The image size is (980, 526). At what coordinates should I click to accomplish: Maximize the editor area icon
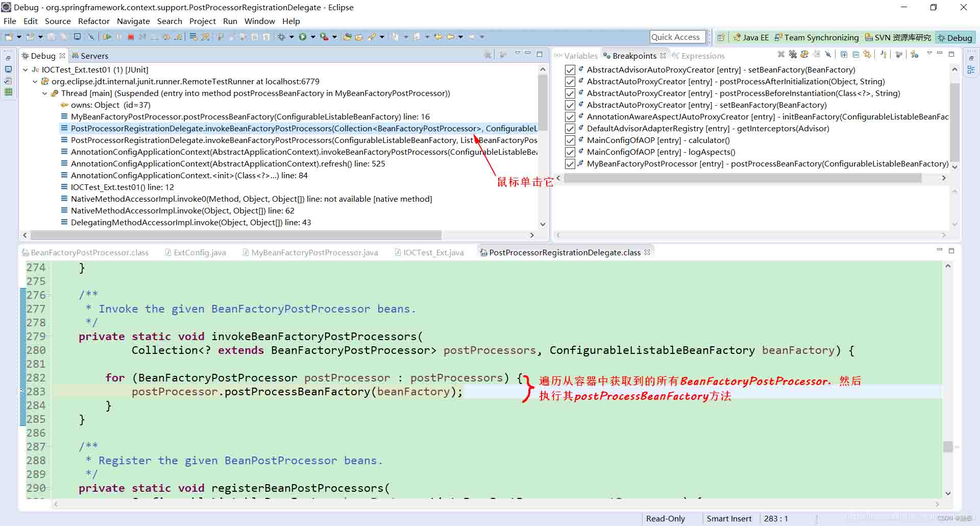[x=951, y=251]
